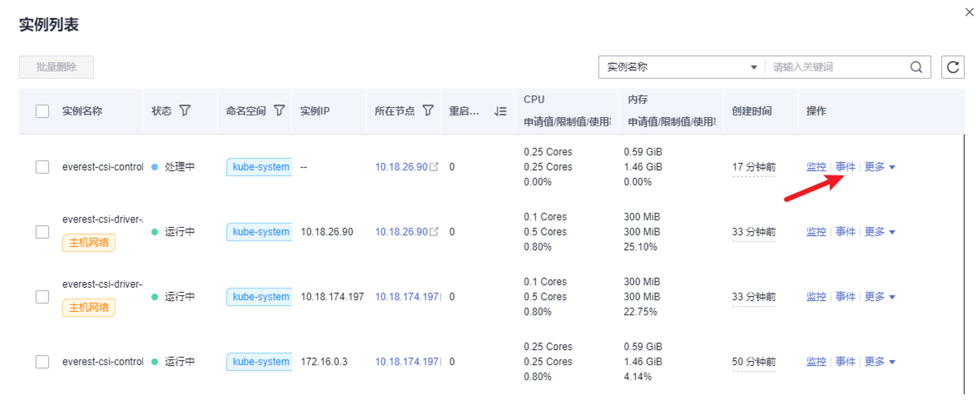Screen dimensions: 980x401
Task: Open the 命名空间 column filter icon
Action: click(280, 111)
